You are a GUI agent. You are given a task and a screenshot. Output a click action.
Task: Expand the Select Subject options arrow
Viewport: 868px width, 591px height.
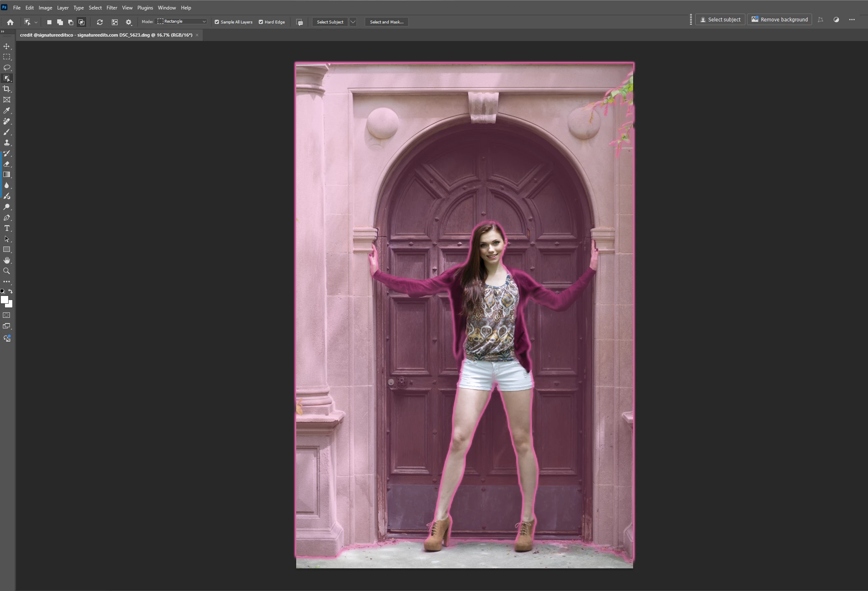pos(353,22)
